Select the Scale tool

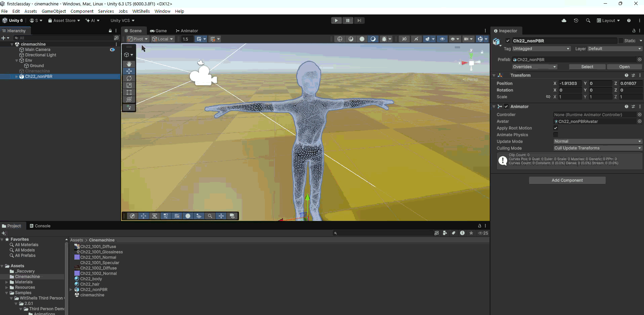[129, 85]
